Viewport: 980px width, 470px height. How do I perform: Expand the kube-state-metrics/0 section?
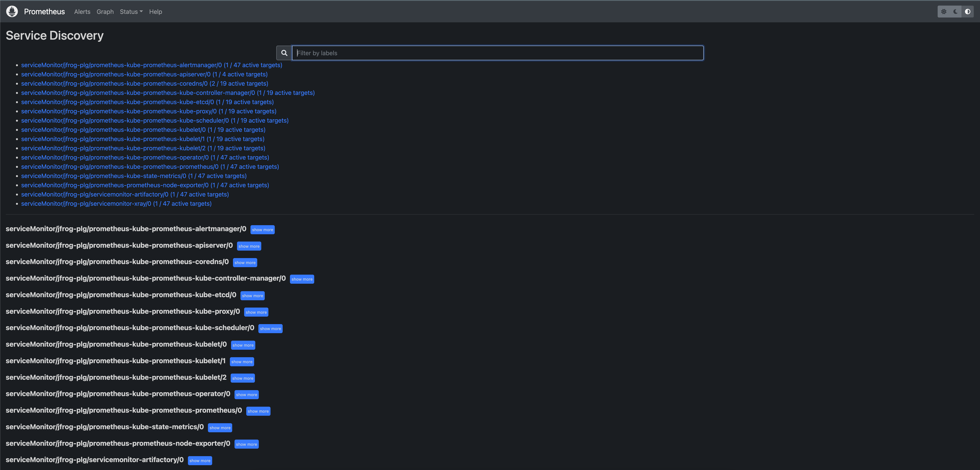point(220,428)
